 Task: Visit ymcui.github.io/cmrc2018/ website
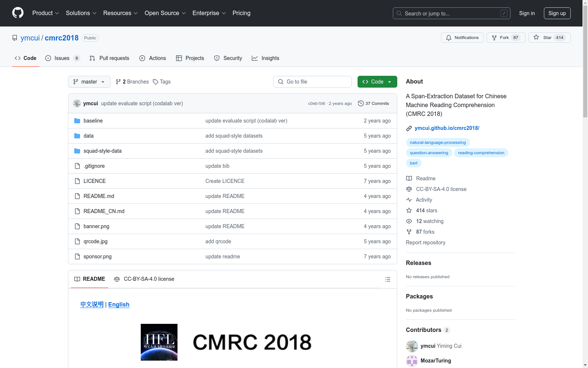coord(447,128)
